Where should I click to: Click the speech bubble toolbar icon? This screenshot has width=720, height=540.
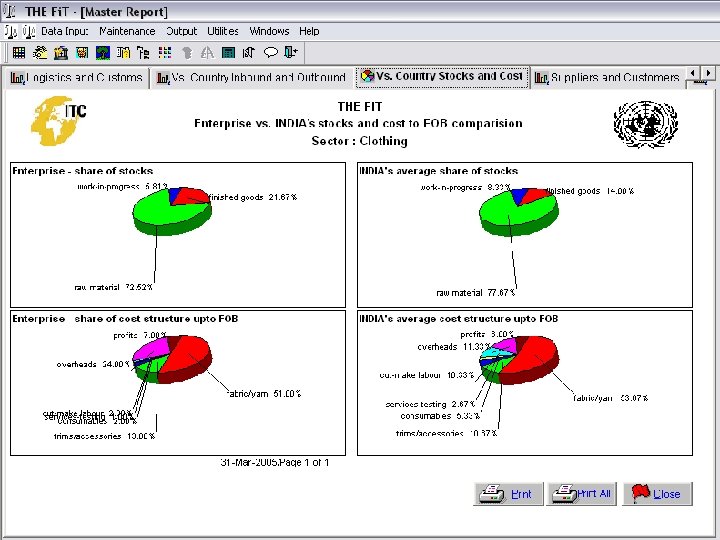(270, 53)
